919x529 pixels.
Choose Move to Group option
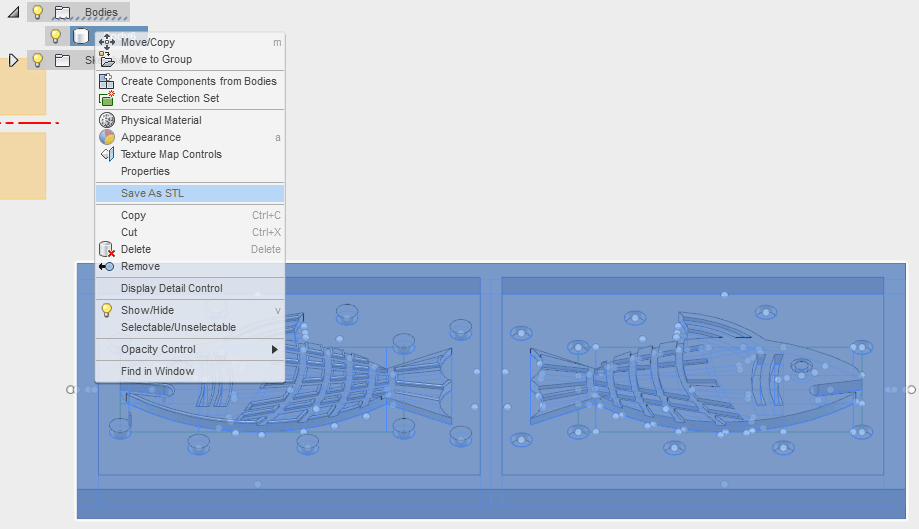click(190, 59)
